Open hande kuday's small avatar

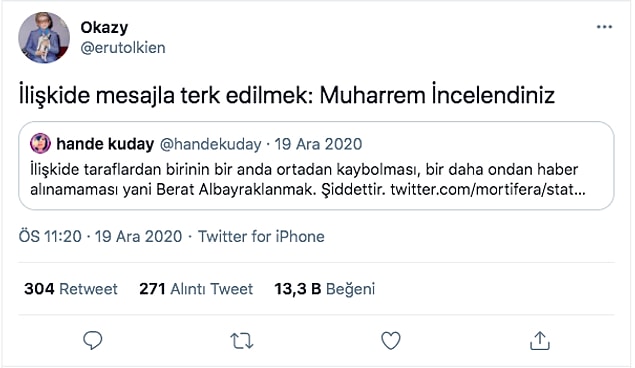coord(40,144)
